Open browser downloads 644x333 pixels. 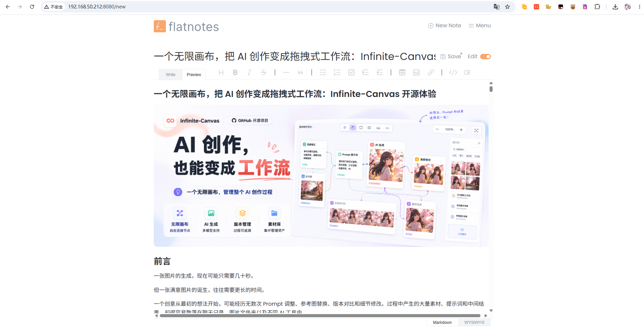tap(615, 7)
